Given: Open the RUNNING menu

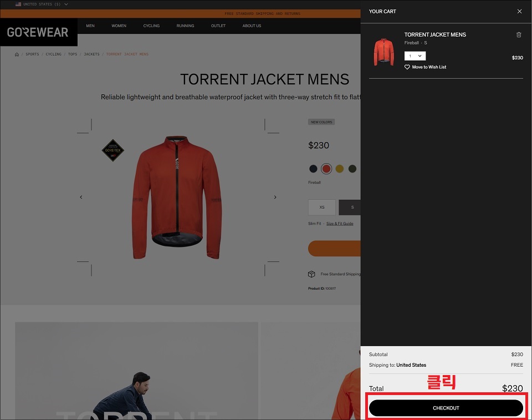Looking at the screenshot, I should click(185, 26).
